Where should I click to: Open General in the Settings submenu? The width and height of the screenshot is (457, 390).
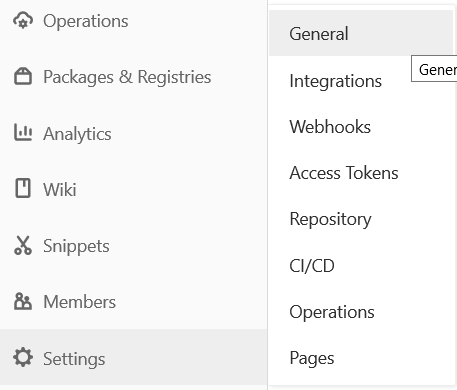[x=361, y=33]
